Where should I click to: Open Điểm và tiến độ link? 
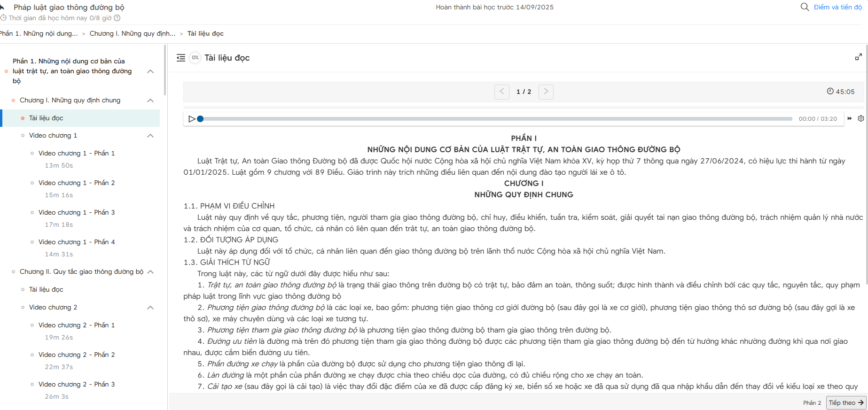tap(838, 7)
